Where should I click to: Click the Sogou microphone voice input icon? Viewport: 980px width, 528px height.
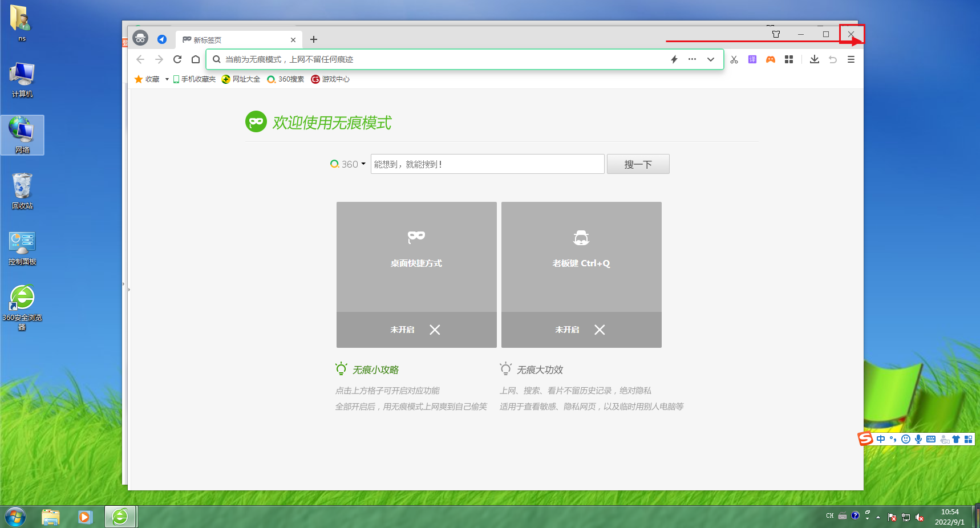coord(918,439)
